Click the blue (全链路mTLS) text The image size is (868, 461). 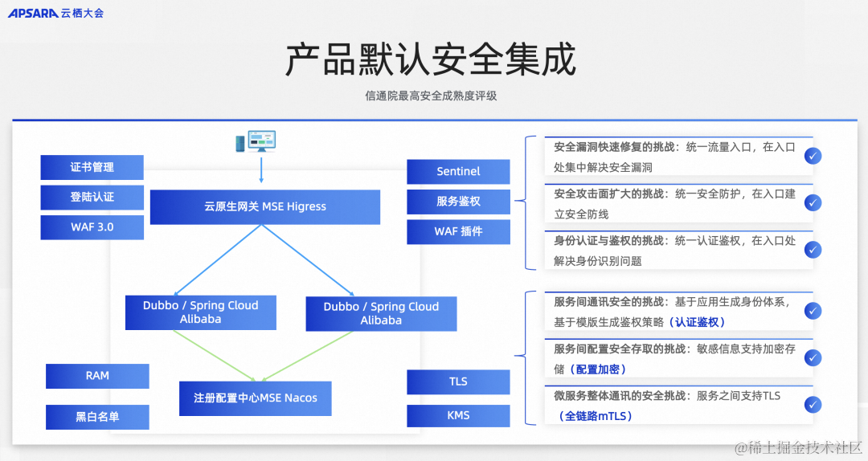[x=595, y=416]
